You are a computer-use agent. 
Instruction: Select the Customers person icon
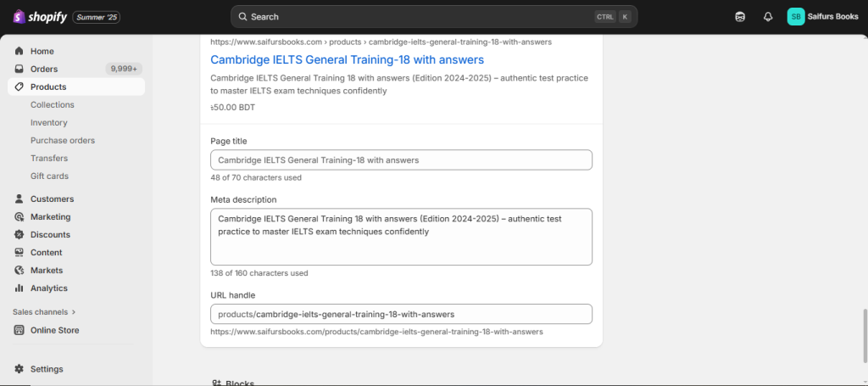(x=19, y=199)
